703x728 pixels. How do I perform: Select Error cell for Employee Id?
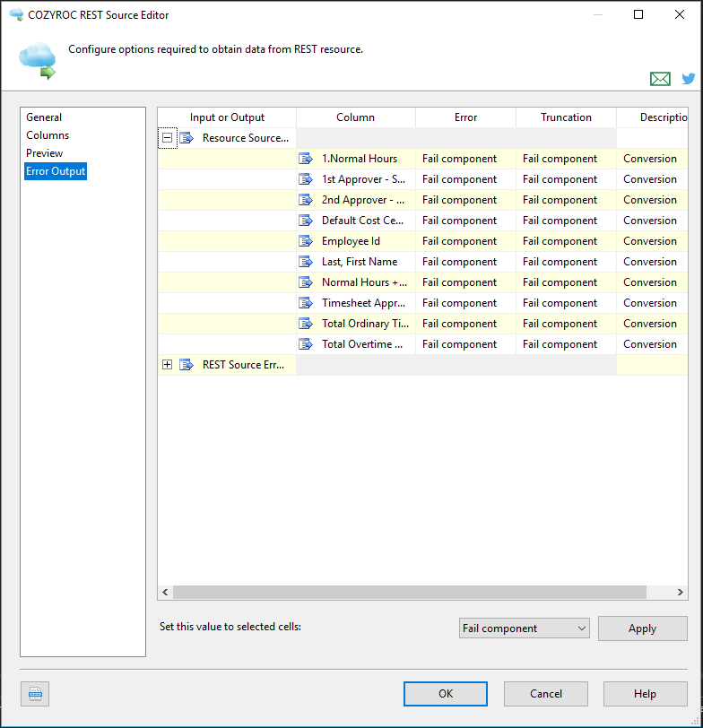tap(465, 241)
